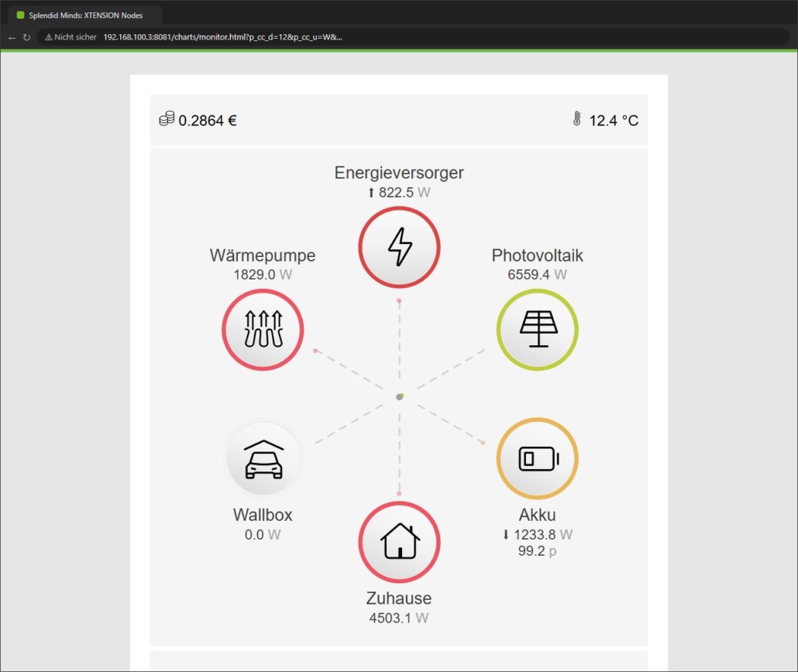Click the 'Nicht sicher' security warning

[71, 37]
